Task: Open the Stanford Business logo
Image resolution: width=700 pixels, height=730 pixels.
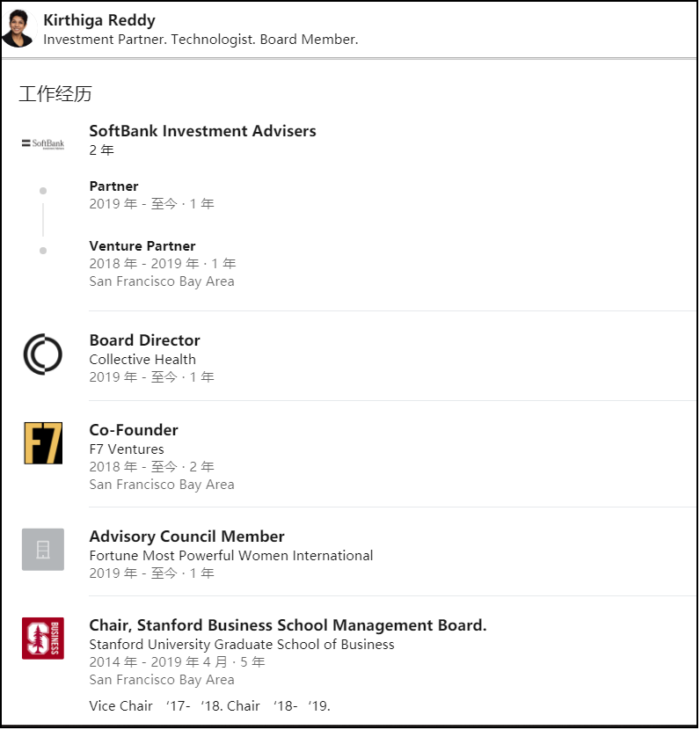Action: tap(43, 639)
